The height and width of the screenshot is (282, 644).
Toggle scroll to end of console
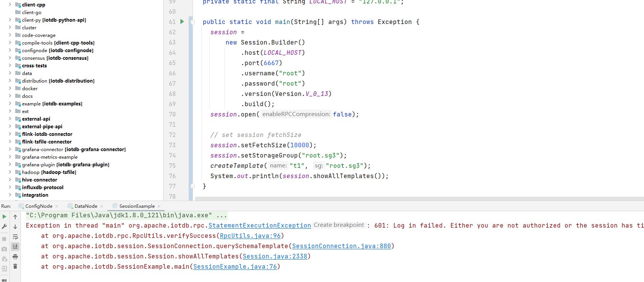click(15, 247)
